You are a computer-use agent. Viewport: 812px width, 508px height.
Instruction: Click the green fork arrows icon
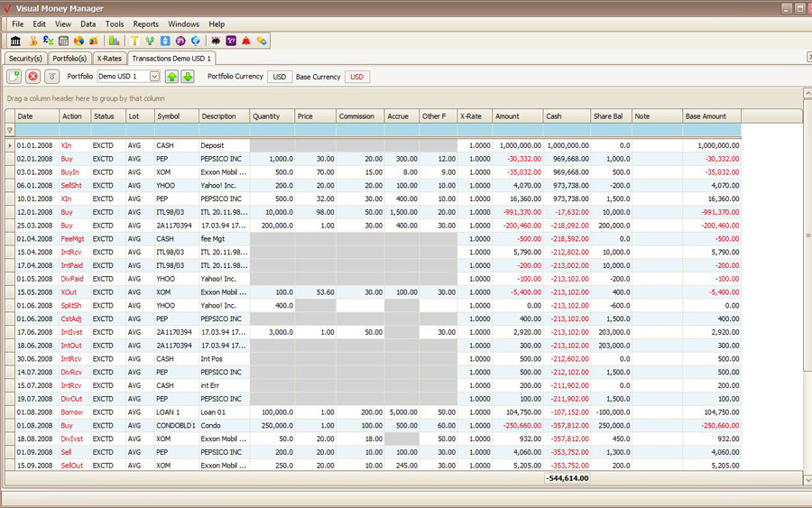(150, 41)
